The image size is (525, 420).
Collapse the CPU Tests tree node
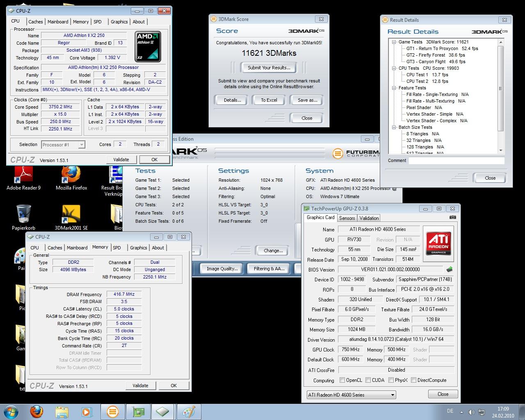click(394, 68)
